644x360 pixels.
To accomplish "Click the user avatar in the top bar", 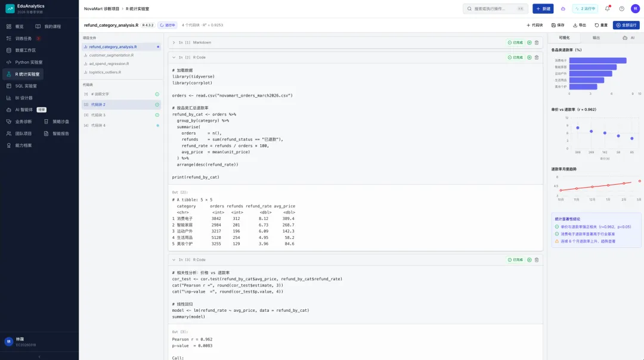I will point(635,8).
